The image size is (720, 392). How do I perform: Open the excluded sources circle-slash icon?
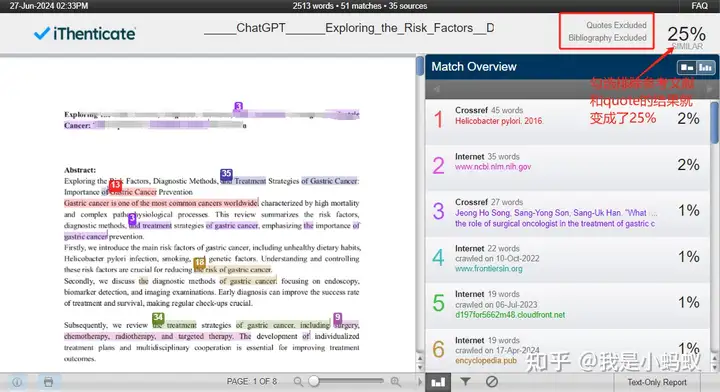click(x=492, y=381)
